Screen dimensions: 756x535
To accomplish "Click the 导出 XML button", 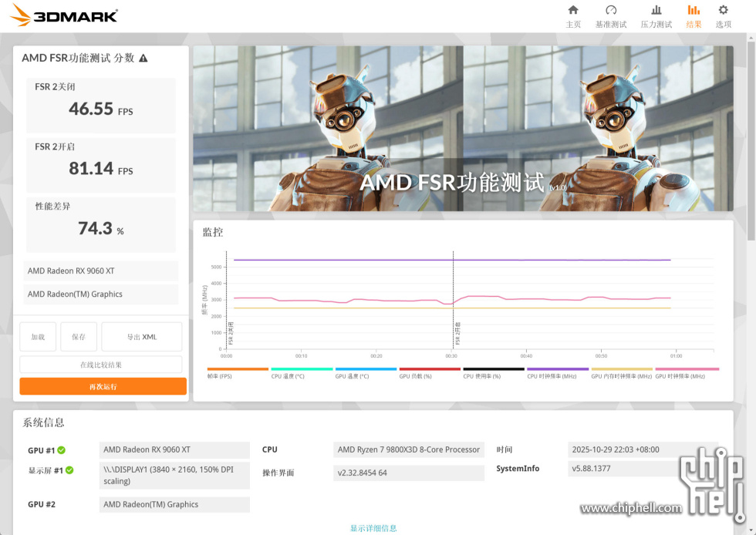I will (x=141, y=337).
